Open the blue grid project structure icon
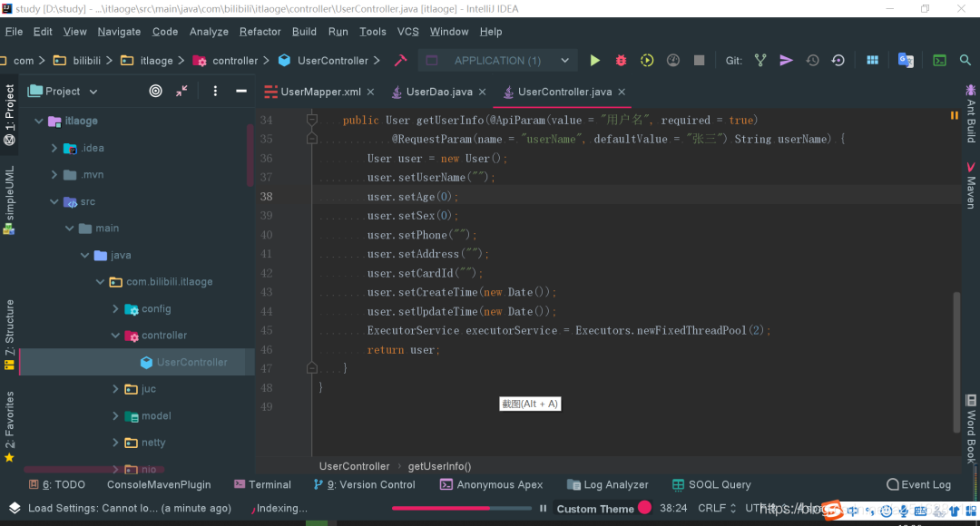 873,61
